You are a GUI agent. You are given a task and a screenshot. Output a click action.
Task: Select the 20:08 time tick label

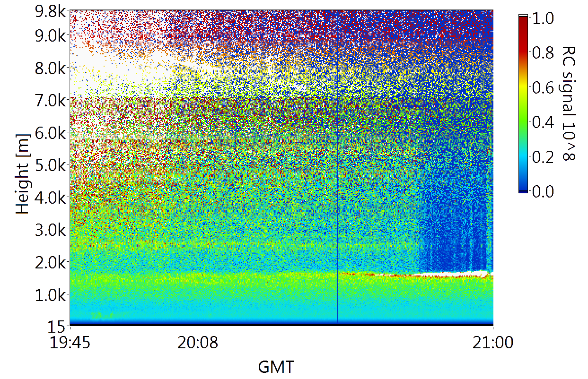[x=198, y=343]
